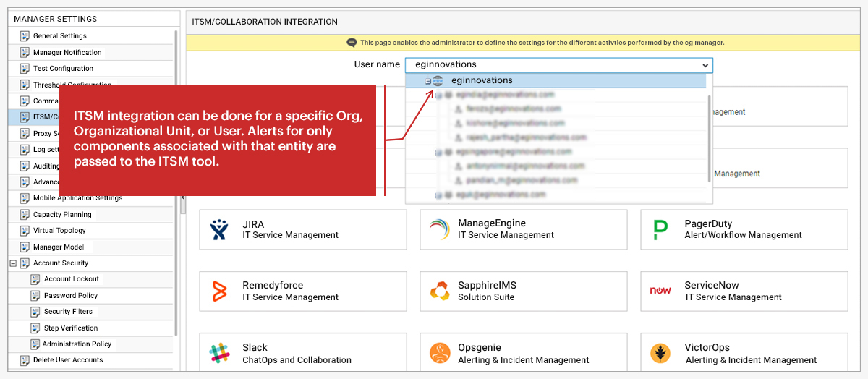Click the user dropdown list scrollbar
This screenshot has width=868, height=379.
coord(709,137)
